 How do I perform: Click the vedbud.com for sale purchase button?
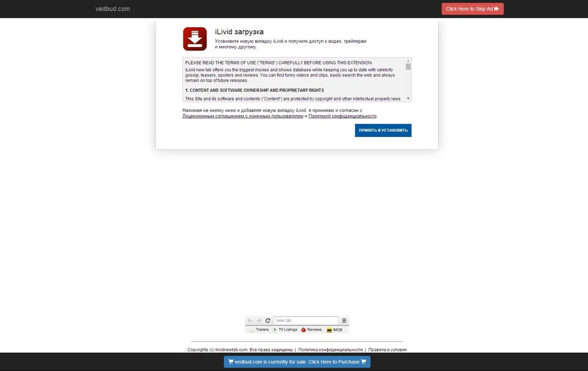click(297, 362)
